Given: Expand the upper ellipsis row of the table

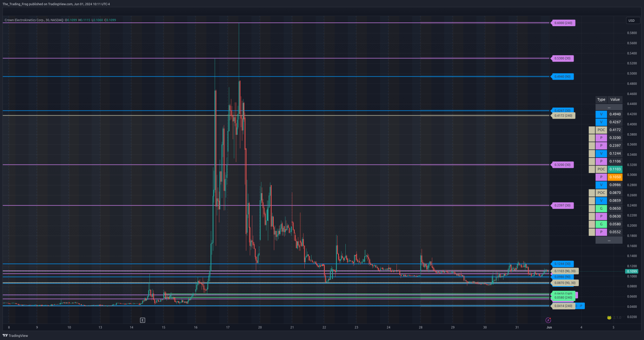Looking at the screenshot, I should click(609, 107).
